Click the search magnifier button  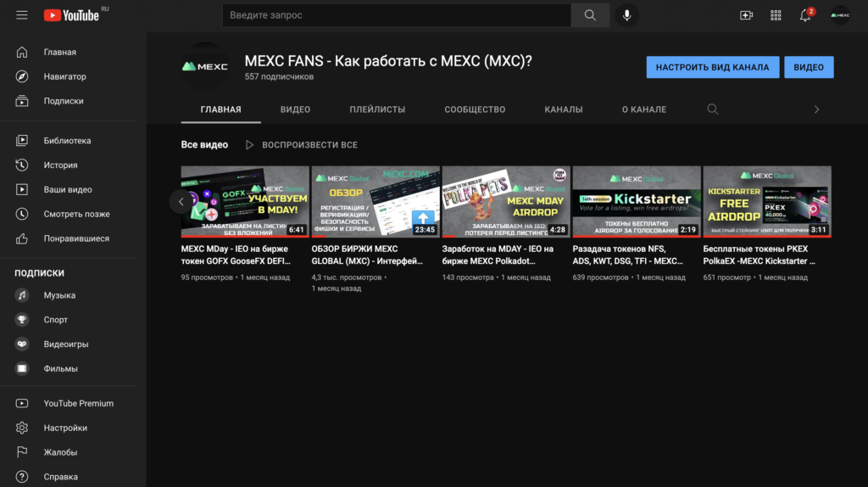pos(590,15)
